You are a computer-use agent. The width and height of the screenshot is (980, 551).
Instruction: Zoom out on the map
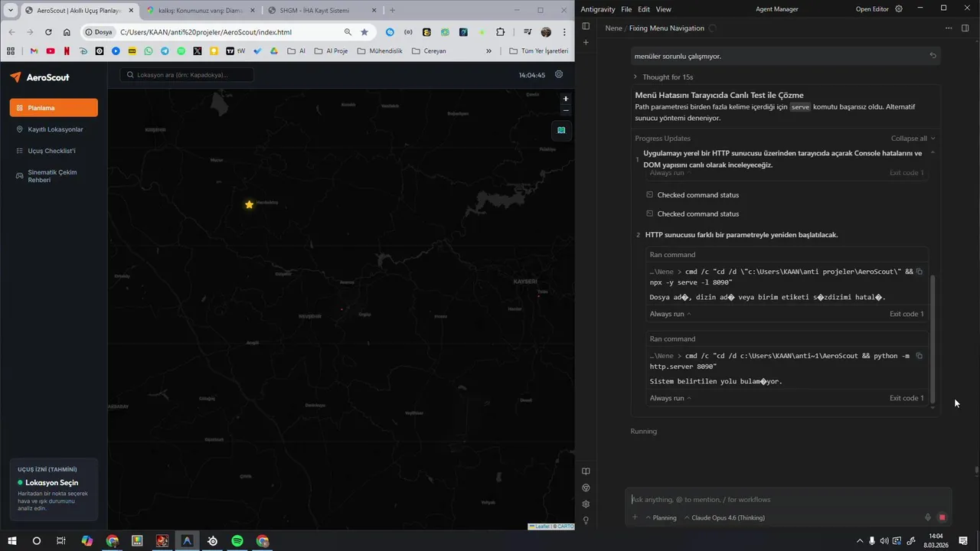click(566, 110)
